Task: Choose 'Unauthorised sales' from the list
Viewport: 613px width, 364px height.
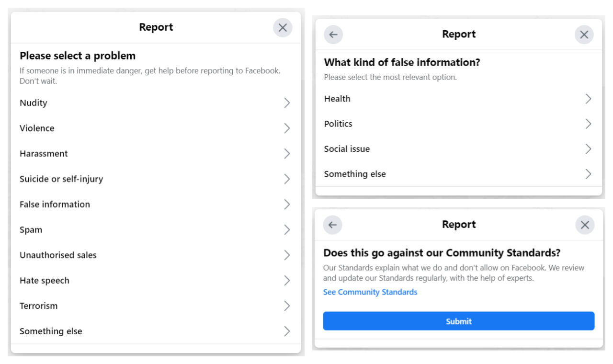Action: click(x=58, y=255)
